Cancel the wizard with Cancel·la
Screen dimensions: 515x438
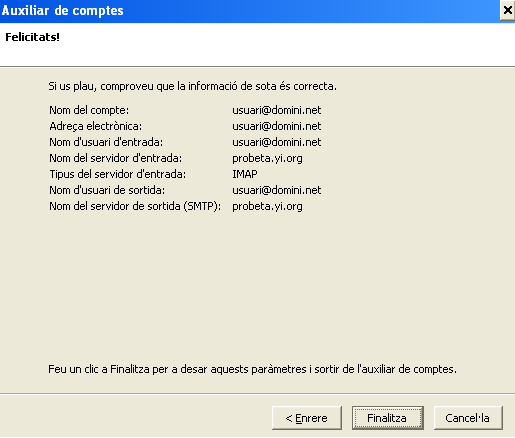(468, 418)
